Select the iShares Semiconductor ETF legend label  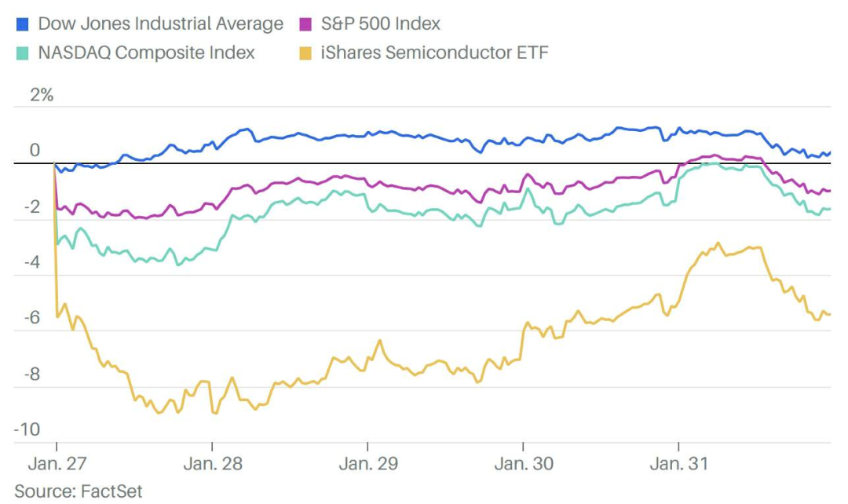(434, 53)
